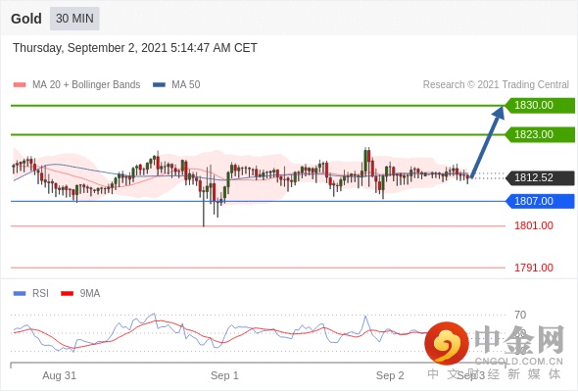Viewport: 578px width, 392px height.
Task: Select the 1830.00 target price label
Action: pos(540,106)
